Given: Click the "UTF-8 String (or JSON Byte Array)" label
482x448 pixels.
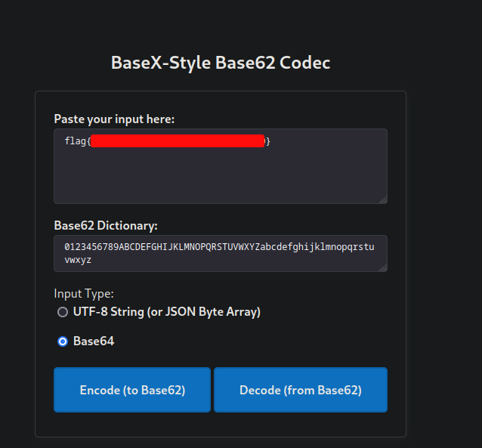Looking at the screenshot, I should (x=166, y=312).
